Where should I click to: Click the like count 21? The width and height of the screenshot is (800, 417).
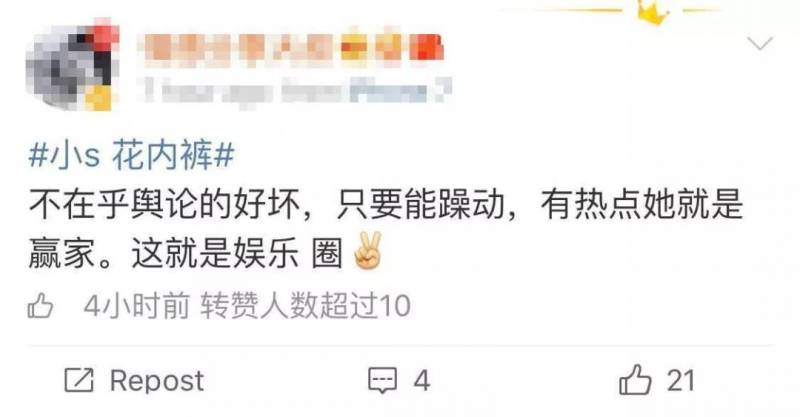681,381
